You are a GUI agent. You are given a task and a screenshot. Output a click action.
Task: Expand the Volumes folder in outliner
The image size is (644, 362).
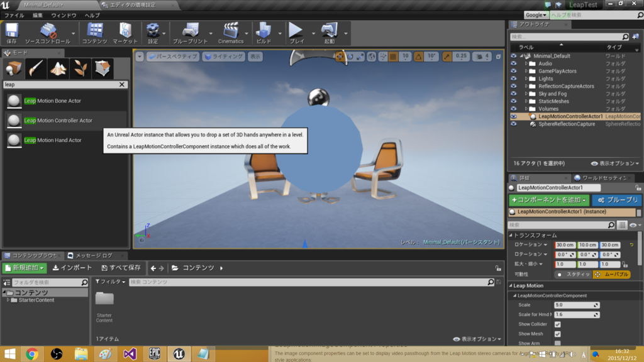point(526,109)
